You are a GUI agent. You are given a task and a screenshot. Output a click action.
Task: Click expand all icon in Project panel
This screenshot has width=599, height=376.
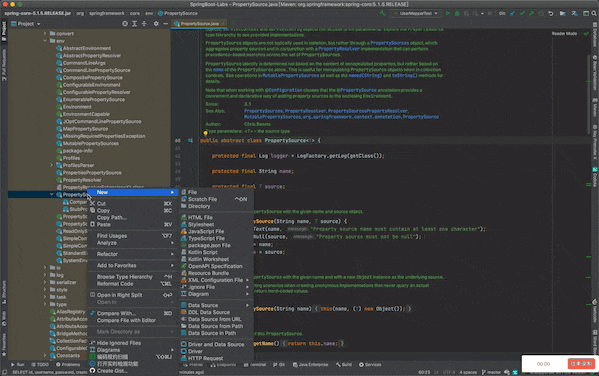134,24
